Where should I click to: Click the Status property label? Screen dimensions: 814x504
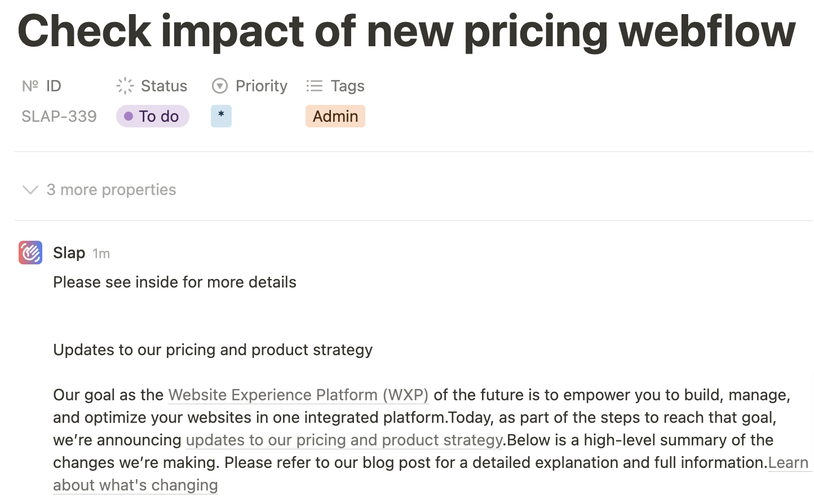coord(164,86)
